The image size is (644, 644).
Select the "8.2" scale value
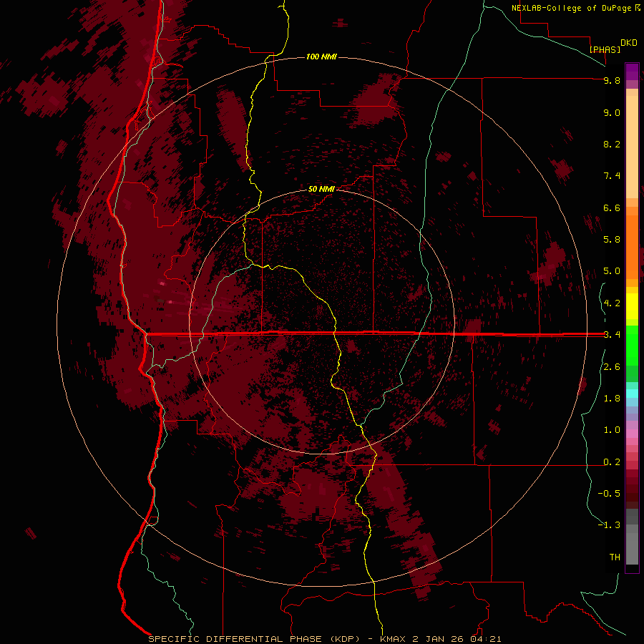click(612, 144)
